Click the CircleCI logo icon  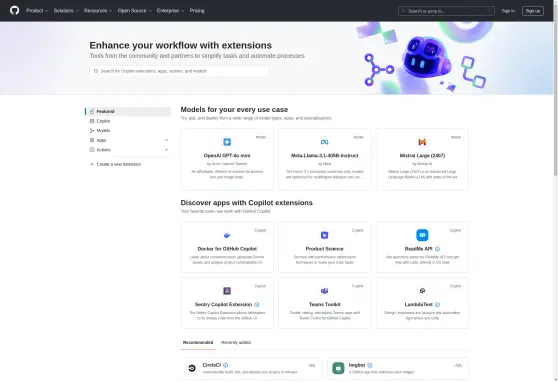(192, 368)
